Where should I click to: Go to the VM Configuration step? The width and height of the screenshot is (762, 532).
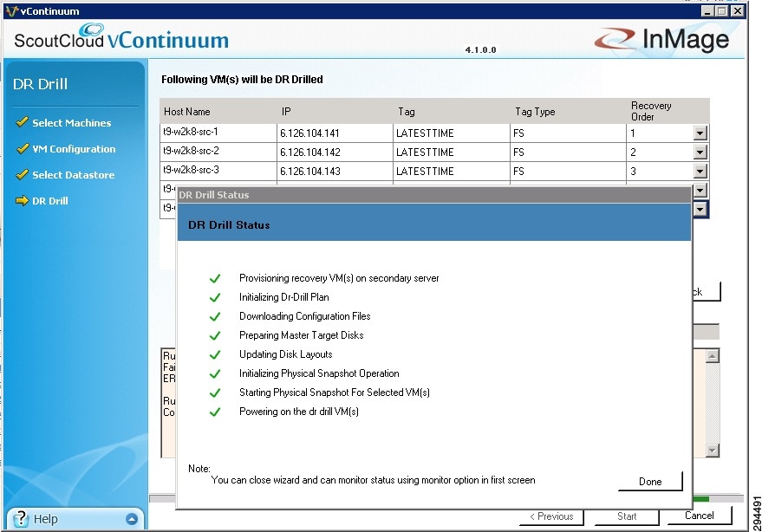coord(74,149)
